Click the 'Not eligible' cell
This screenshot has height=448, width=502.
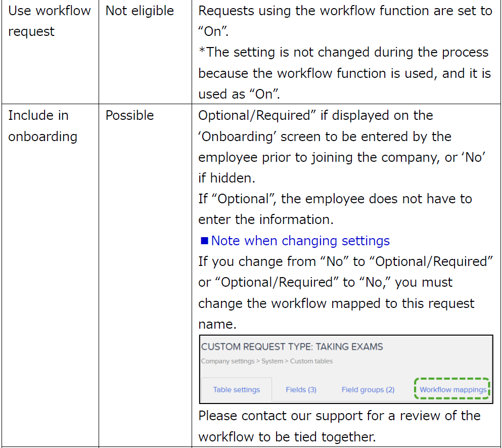[x=146, y=52]
